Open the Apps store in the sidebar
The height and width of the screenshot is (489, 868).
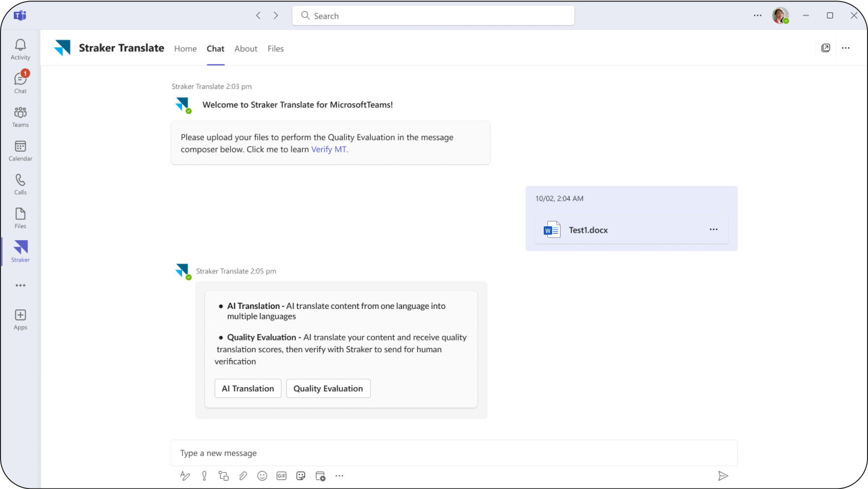tap(20, 320)
